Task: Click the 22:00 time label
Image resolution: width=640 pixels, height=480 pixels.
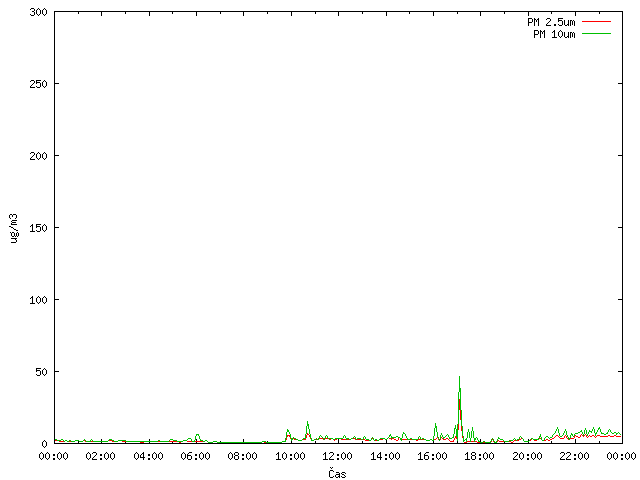Action: tap(574, 456)
